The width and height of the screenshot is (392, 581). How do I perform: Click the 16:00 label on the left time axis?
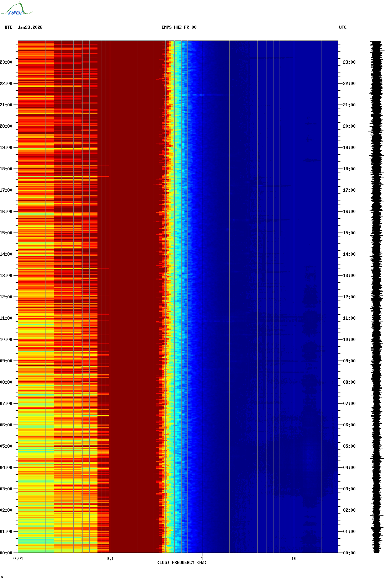pyautogui.click(x=6, y=212)
